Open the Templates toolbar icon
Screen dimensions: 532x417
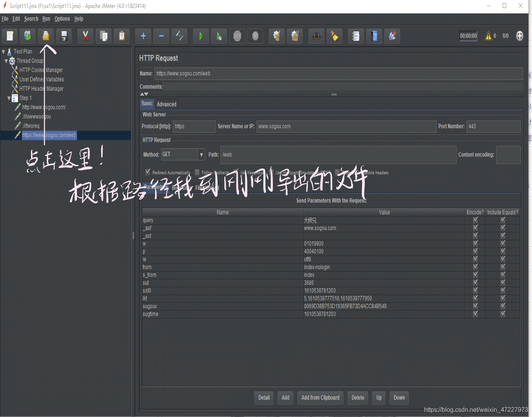(28, 36)
